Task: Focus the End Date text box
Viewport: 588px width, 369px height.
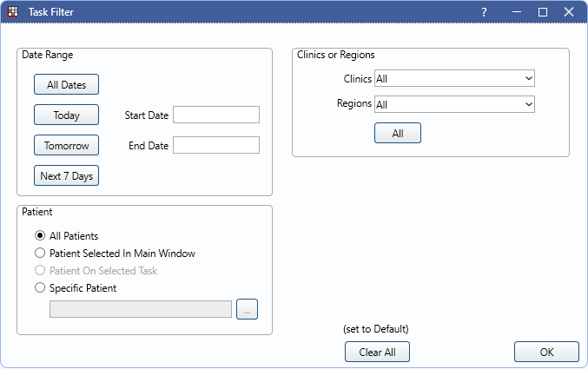Action: 216,145
